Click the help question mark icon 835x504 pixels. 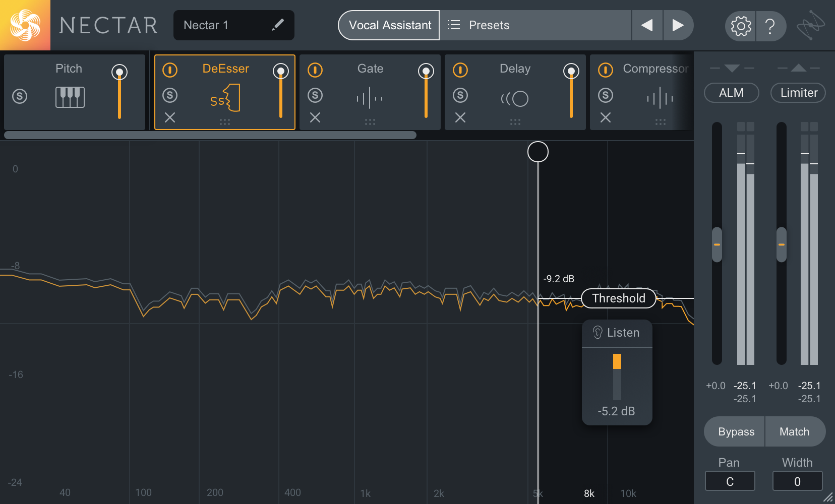pyautogui.click(x=770, y=26)
